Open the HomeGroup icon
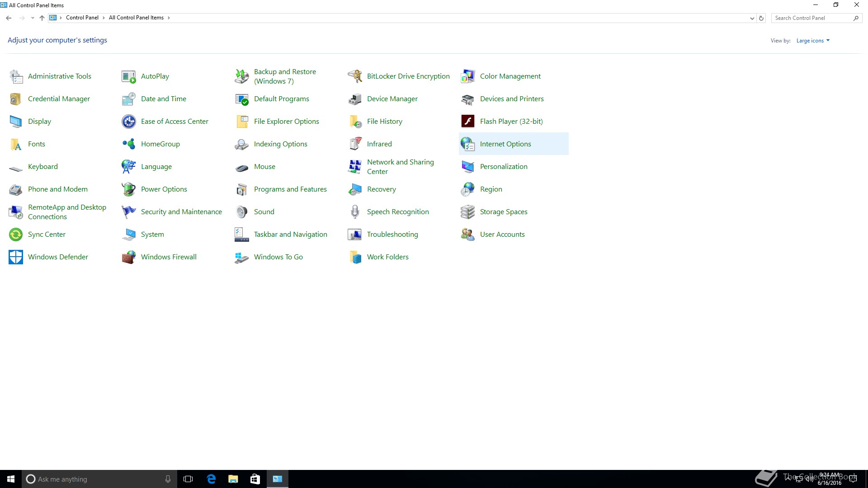The image size is (868, 488). (x=129, y=144)
